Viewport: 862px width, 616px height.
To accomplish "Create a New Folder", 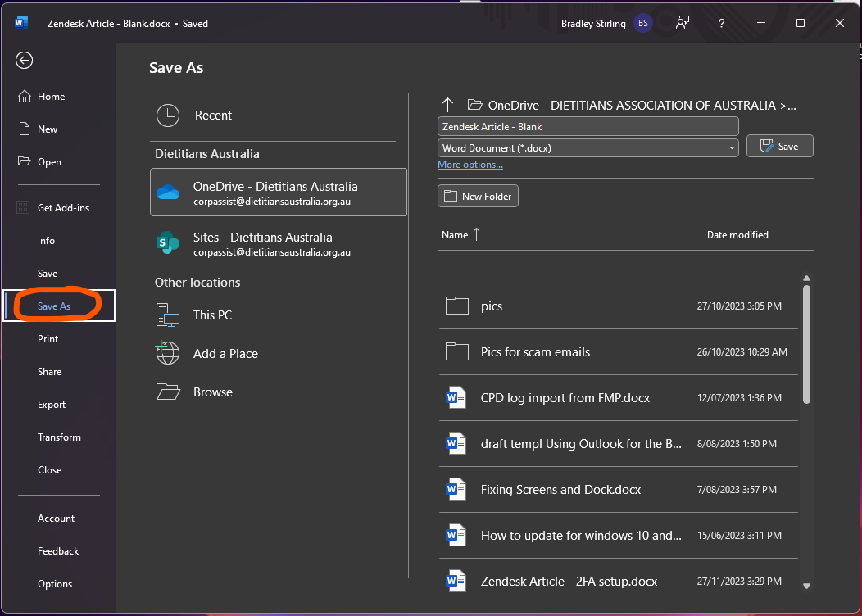I will (x=478, y=196).
